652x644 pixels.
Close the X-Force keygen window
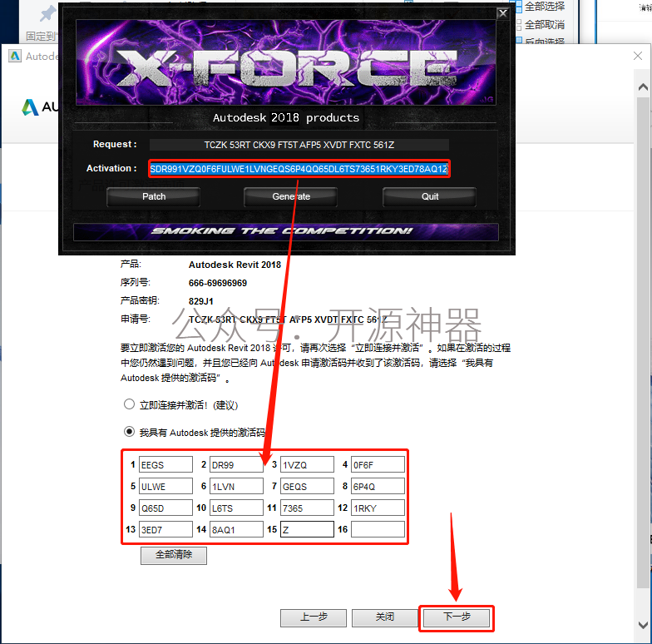502,13
